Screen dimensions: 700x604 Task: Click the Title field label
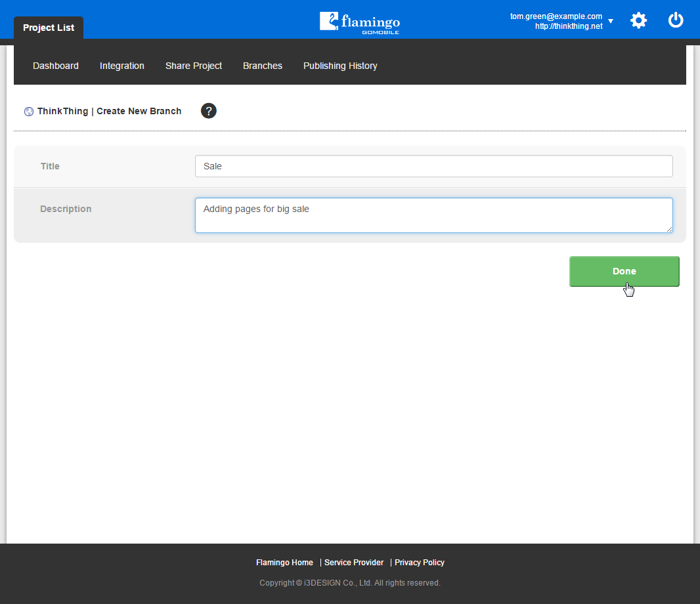tap(50, 166)
